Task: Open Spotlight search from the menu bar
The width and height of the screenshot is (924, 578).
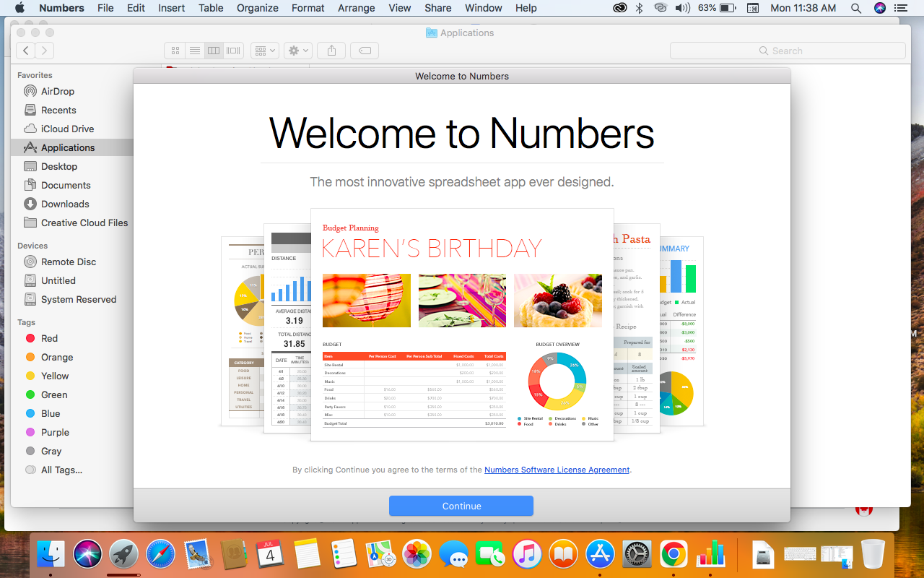Action: point(856,8)
